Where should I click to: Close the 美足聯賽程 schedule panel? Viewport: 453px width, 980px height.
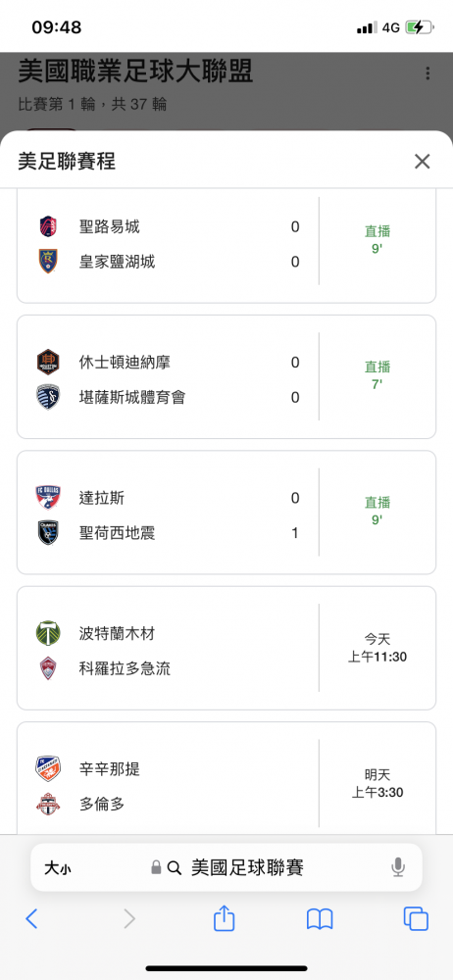click(423, 162)
